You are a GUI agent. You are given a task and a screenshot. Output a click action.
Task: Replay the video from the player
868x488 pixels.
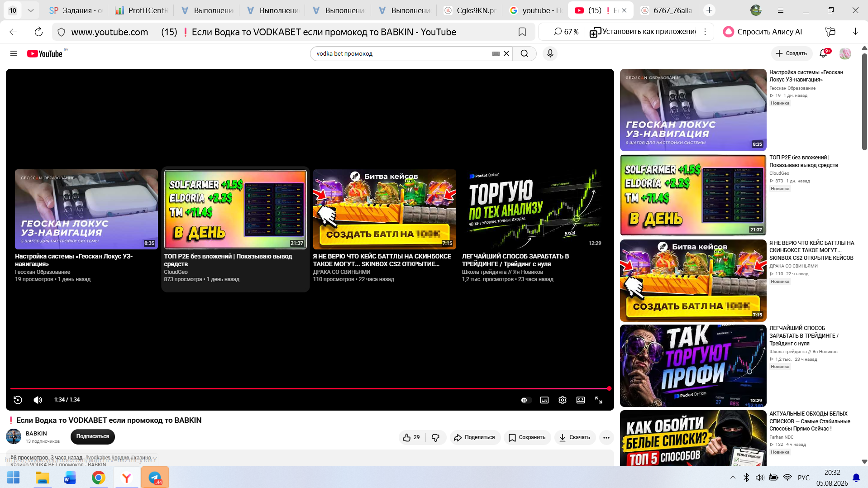pyautogui.click(x=18, y=400)
